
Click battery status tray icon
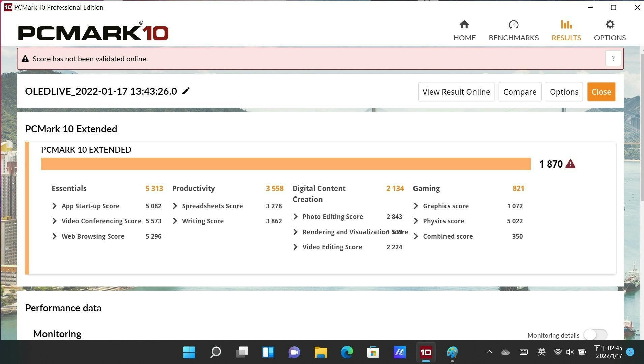(x=582, y=352)
